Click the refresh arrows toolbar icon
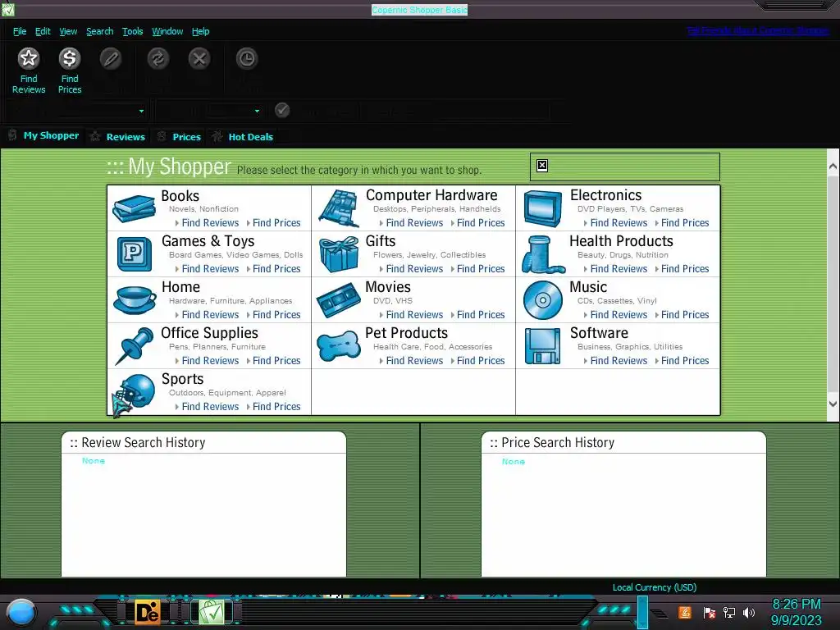Screen dimensions: 840x630 click(158, 58)
